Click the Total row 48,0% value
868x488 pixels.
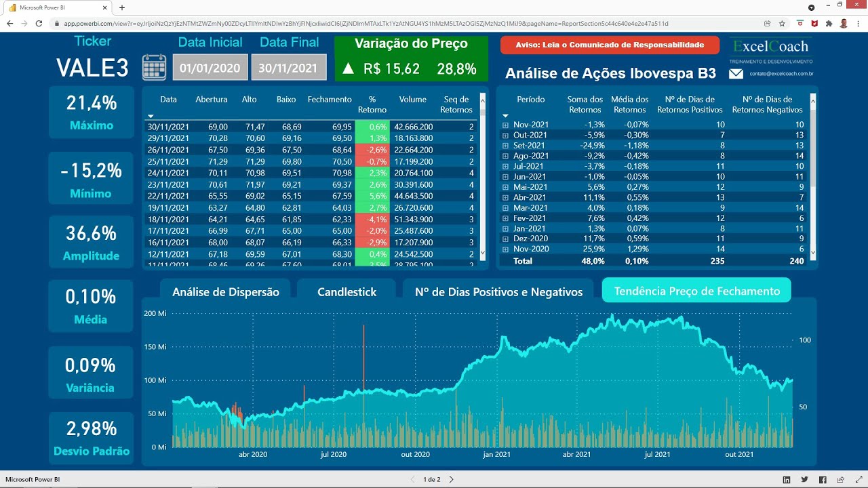coord(592,261)
